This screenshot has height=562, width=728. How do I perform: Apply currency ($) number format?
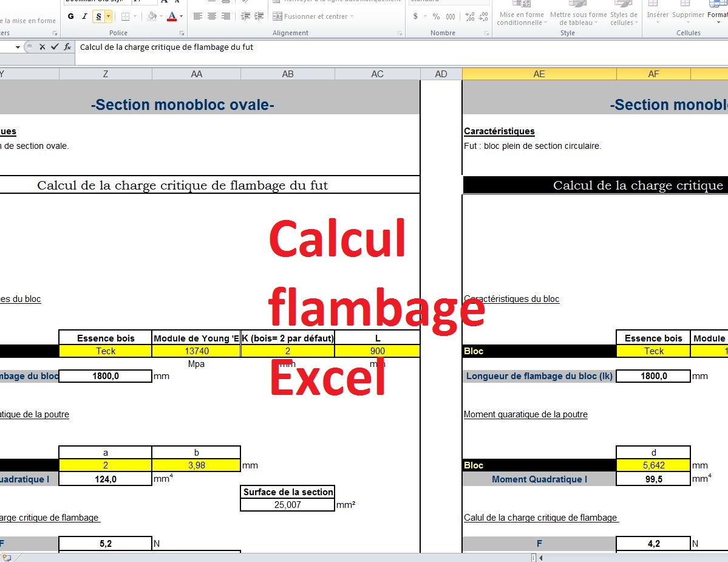pyautogui.click(x=415, y=16)
